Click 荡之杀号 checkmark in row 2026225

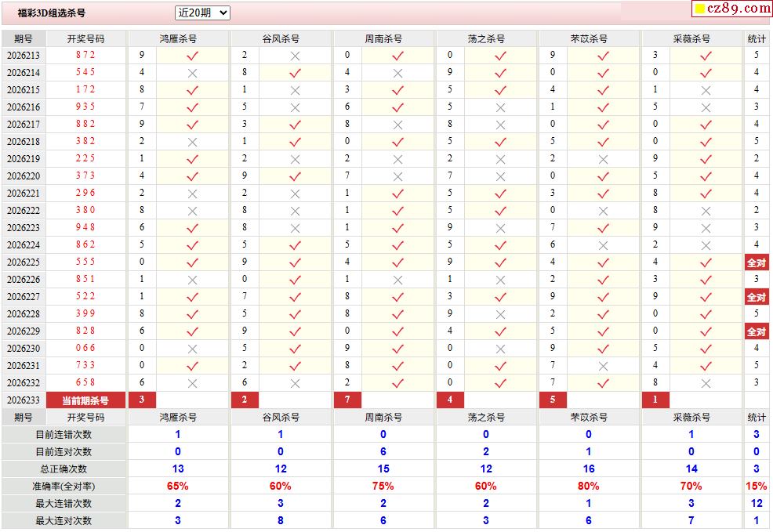tap(500, 262)
